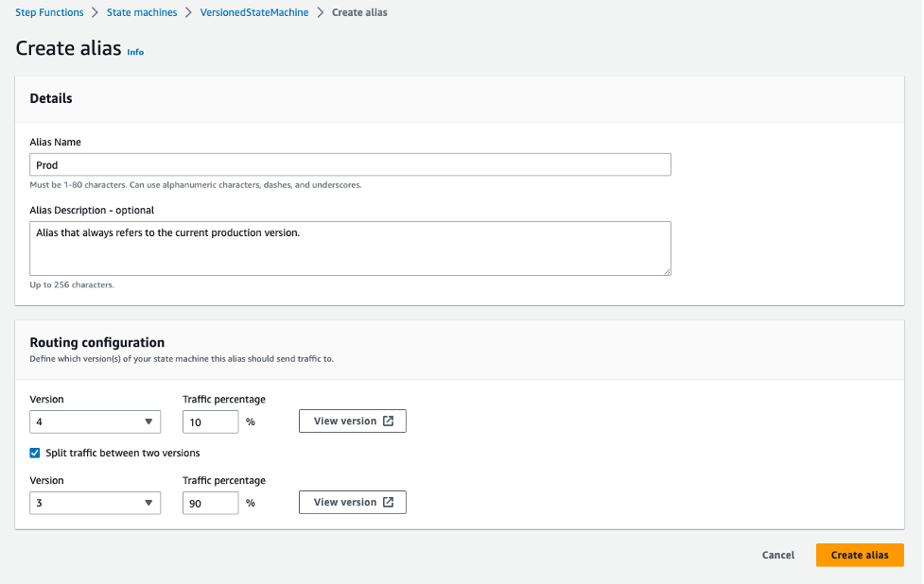The width and height of the screenshot is (924, 584).
Task: Go to State machines breadcrumb
Action: point(142,12)
